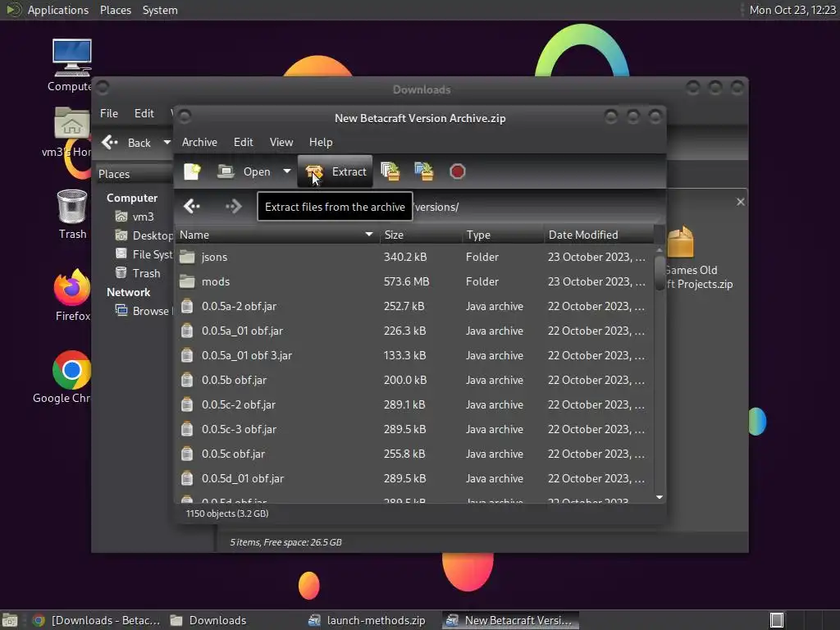Browse Network in Places sidebar
The height and width of the screenshot is (630, 840).
144,311
